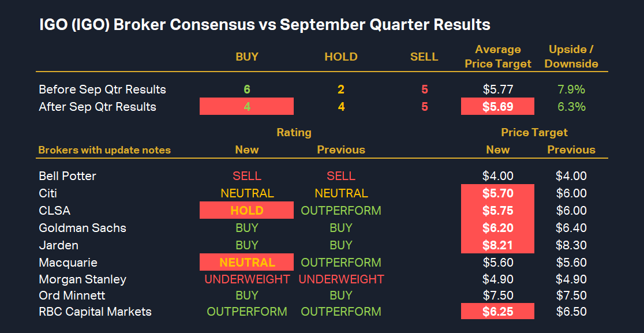Click the HOLD column header
The height and width of the screenshot is (333, 644).
341,57
